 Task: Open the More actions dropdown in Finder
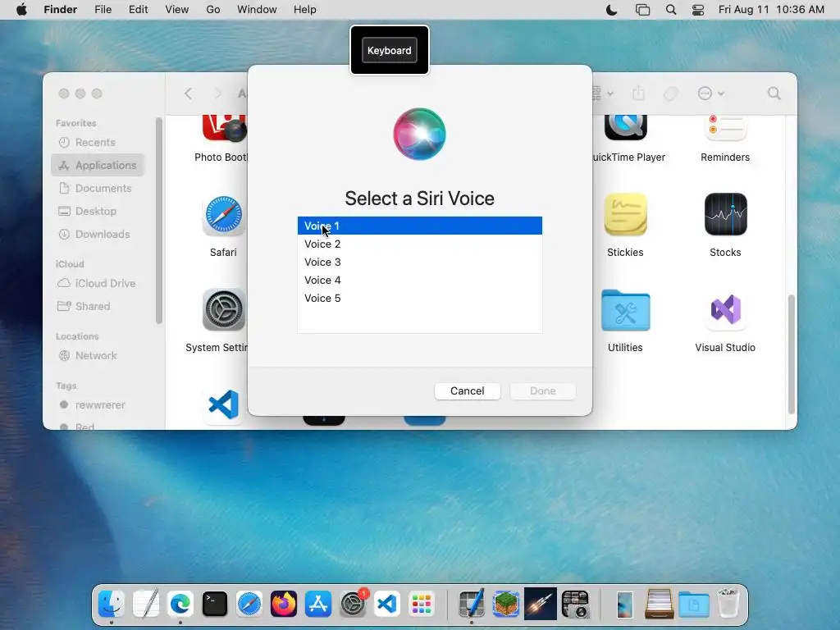[711, 94]
